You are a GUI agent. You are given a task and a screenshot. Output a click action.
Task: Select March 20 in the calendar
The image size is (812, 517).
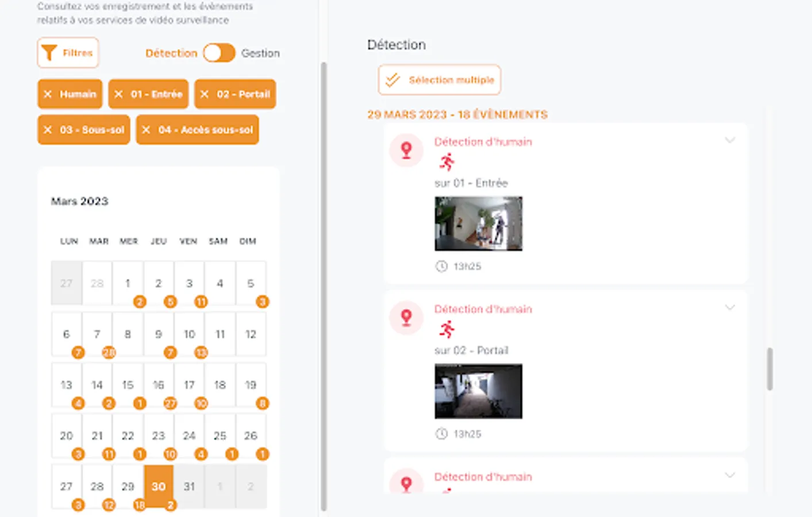(67, 436)
